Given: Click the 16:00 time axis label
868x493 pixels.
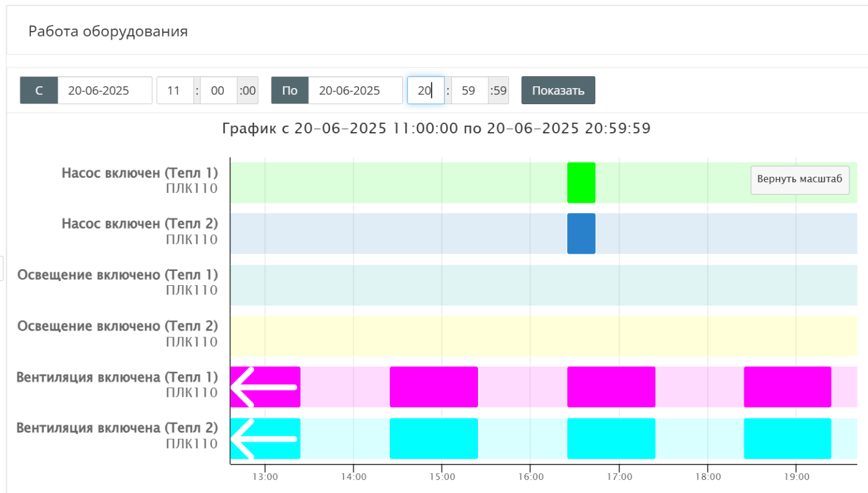Looking at the screenshot, I should pyautogui.click(x=531, y=477).
